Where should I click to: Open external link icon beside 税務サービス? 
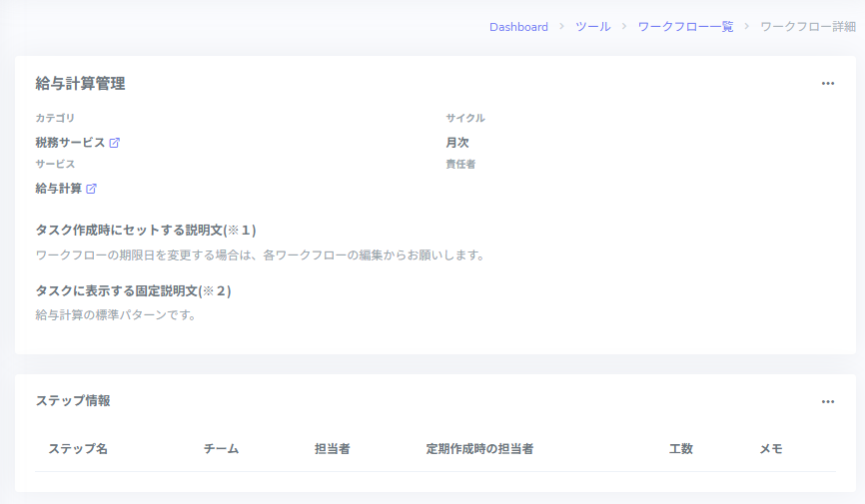(114, 143)
